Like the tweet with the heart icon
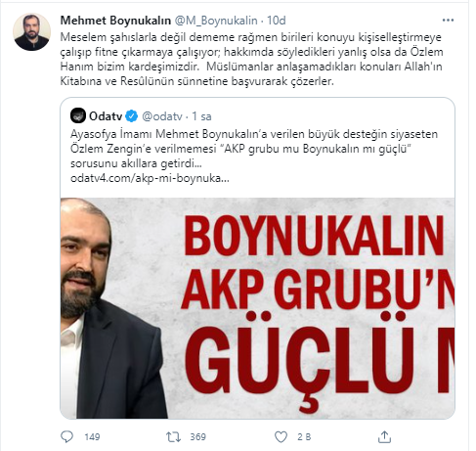 pos(281,436)
